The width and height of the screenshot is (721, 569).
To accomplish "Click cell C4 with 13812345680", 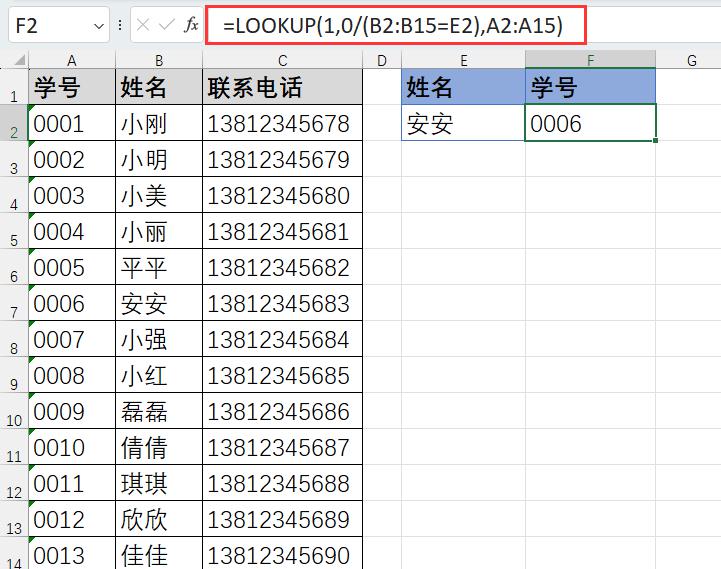I will (282, 195).
